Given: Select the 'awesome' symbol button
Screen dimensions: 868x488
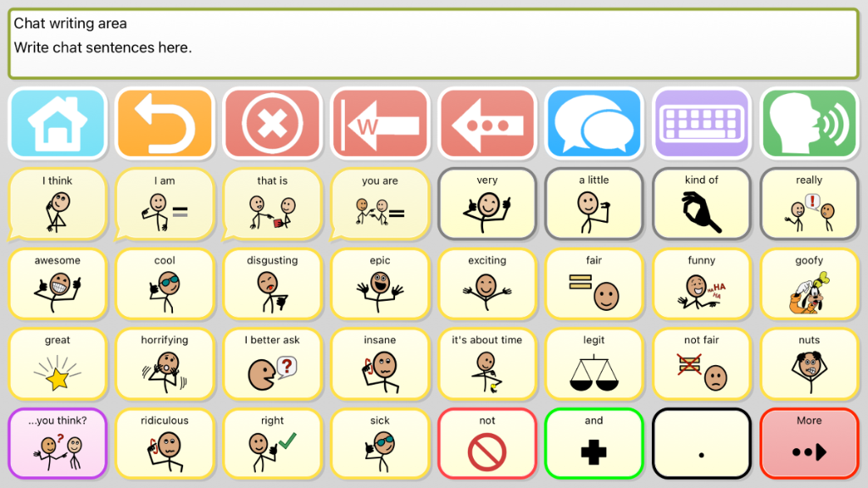Looking at the screenshot, I should (x=58, y=284).
